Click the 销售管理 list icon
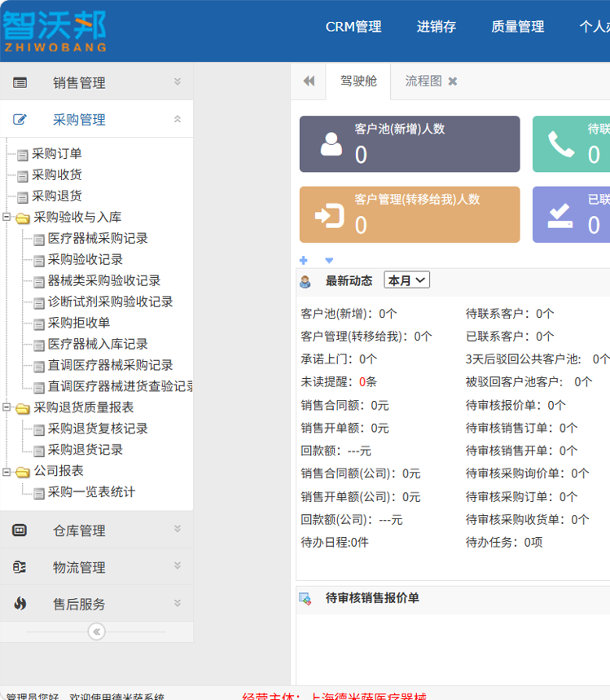This screenshot has height=700, width=610. [x=20, y=82]
